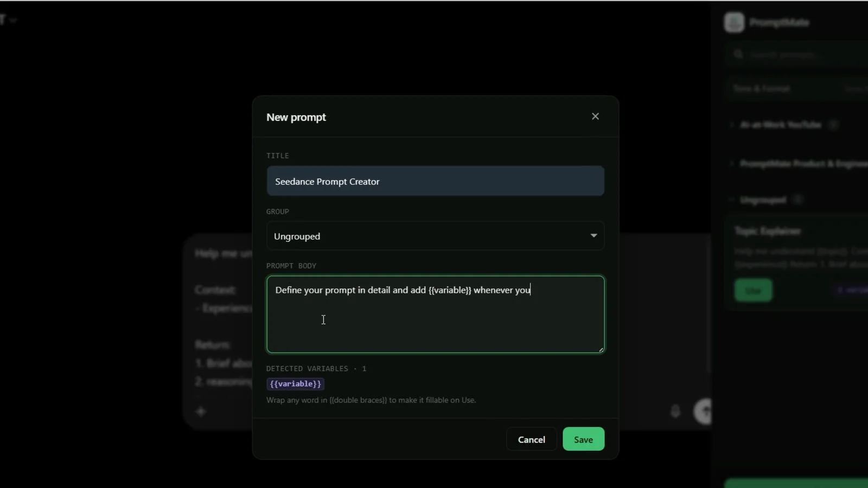868x488 pixels.
Task: Close the New prompt dialog
Action: tap(595, 117)
